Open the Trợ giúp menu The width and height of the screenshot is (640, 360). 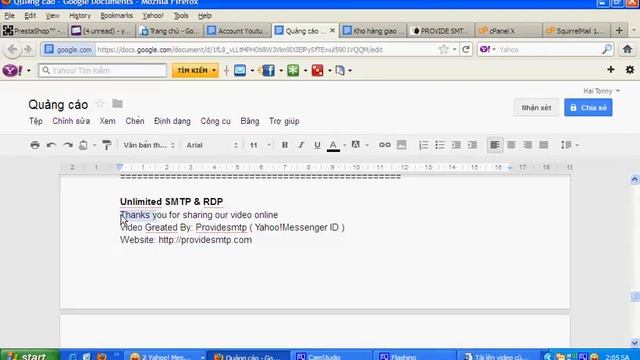[x=284, y=121]
